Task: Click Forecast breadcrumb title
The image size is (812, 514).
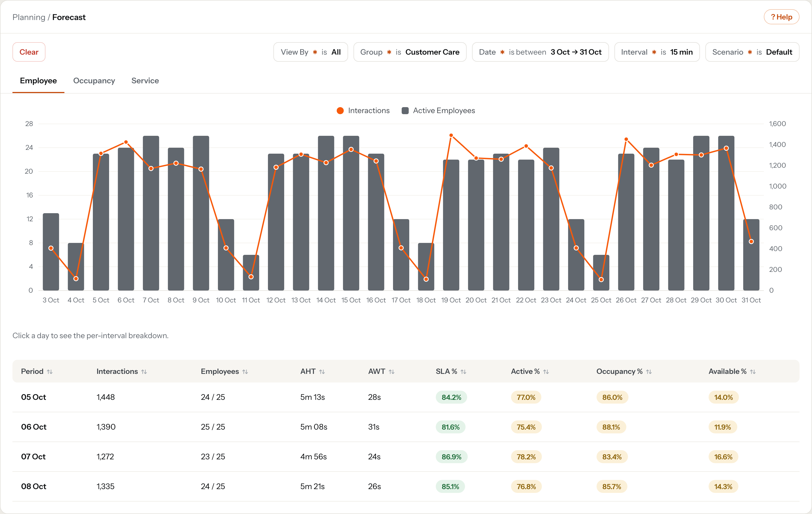Action: coord(69,17)
